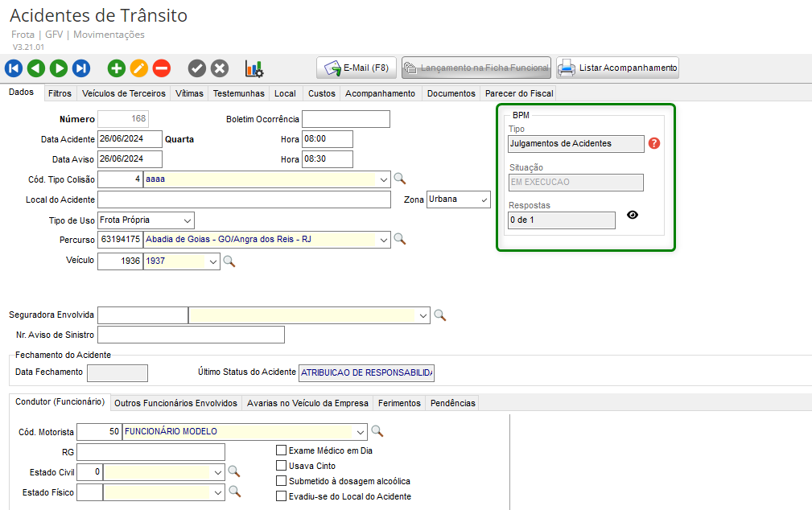Viewport: 812px width, 510px height.
Task: Click the E-Mail (F8) button
Action: 357,68
